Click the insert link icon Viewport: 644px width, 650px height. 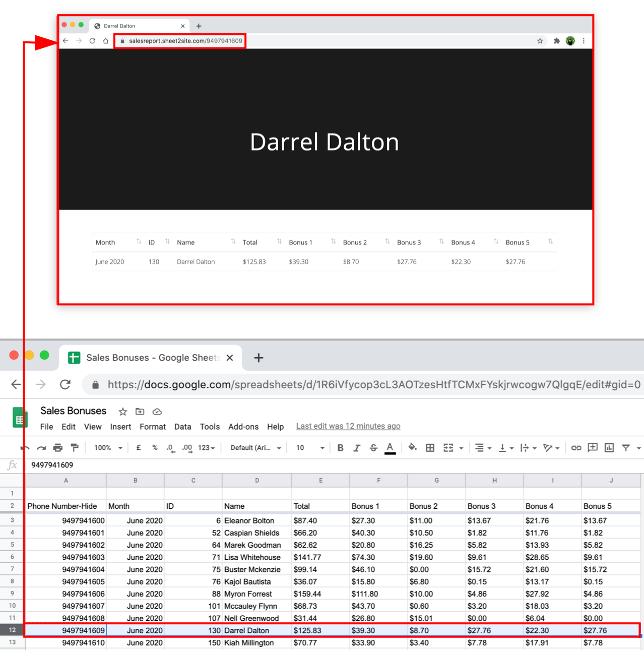576,448
